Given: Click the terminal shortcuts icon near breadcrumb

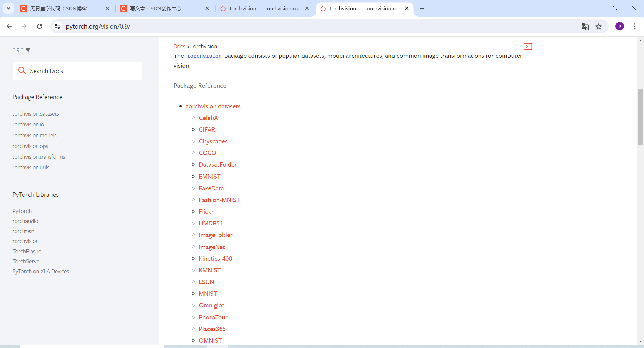Looking at the screenshot, I should click(528, 46).
